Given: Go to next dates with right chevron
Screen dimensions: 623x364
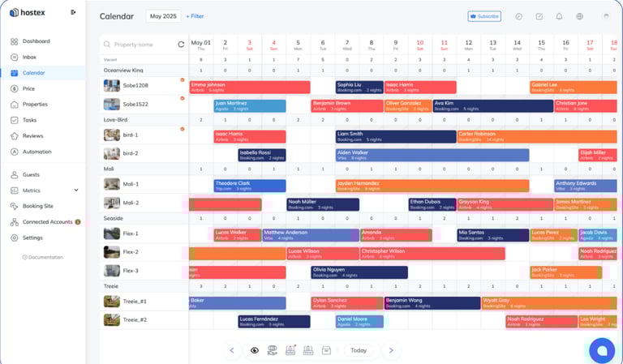Looking at the screenshot, I should tap(391, 350).
